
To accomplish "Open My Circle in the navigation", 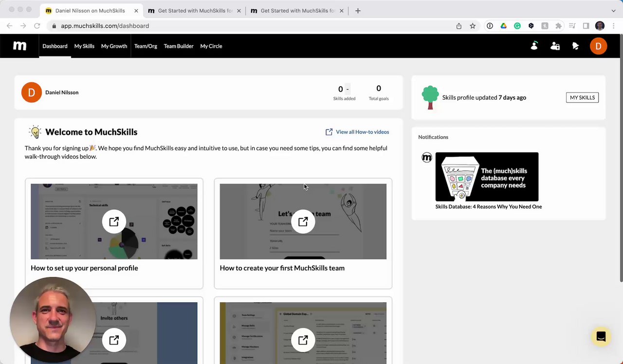I will click(211, 46).
